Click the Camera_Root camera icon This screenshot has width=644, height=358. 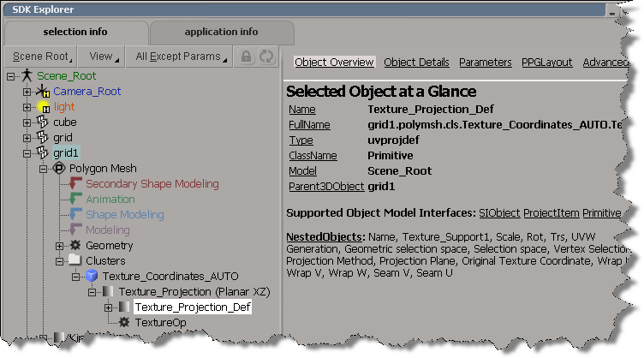point(43,92)
